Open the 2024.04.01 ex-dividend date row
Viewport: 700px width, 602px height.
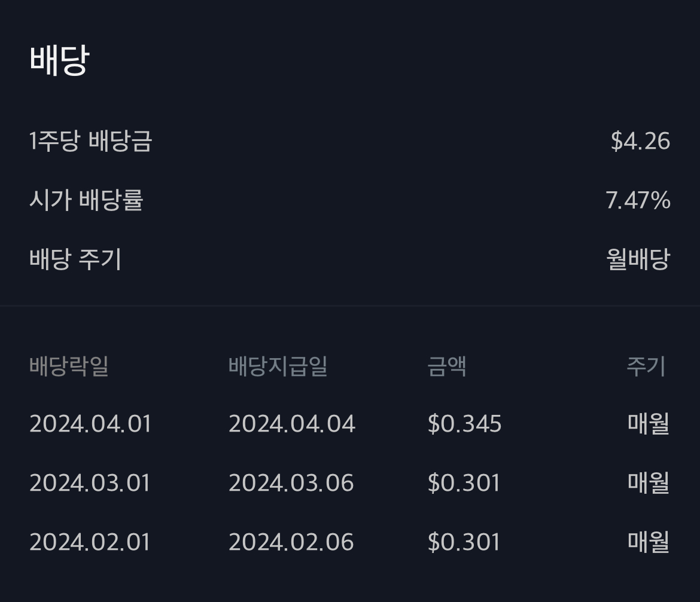(x=90, y=423)
